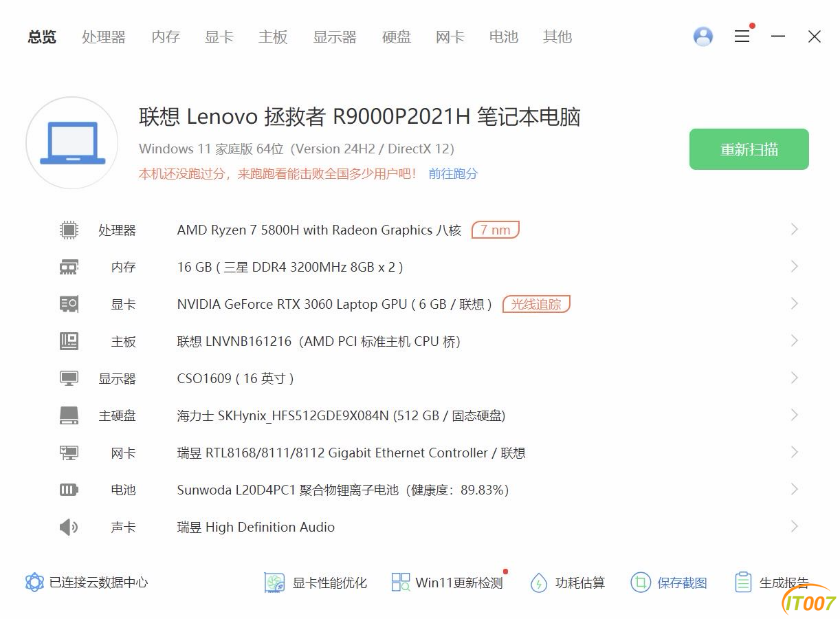Switch to the 主板 tab
The width and height of the screenshot is (840, 619).
273,37
